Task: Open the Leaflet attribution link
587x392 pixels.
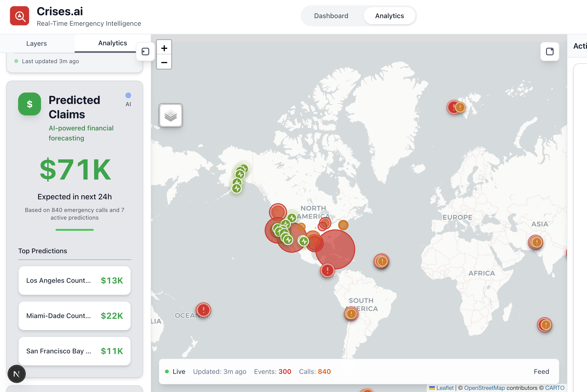Action: 444,388
